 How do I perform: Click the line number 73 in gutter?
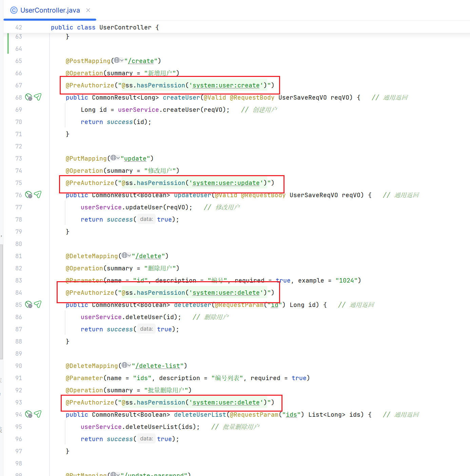pos(19,159)
